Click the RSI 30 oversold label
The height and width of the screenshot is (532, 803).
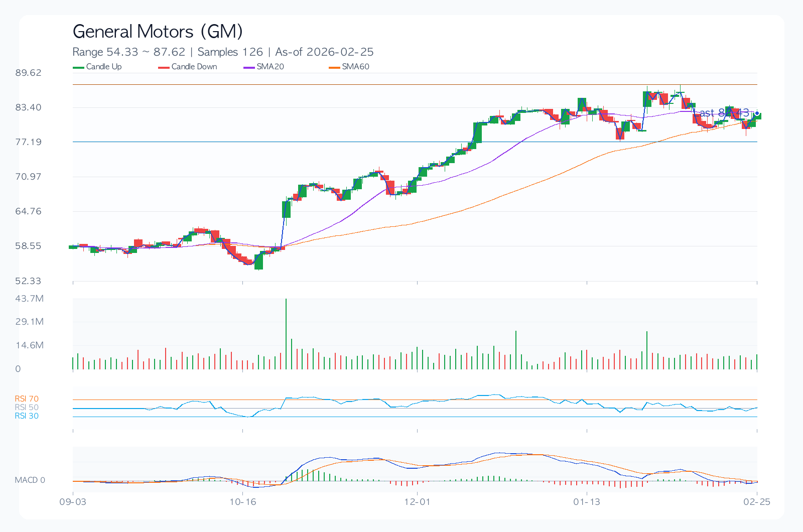(x=27, y=416)
